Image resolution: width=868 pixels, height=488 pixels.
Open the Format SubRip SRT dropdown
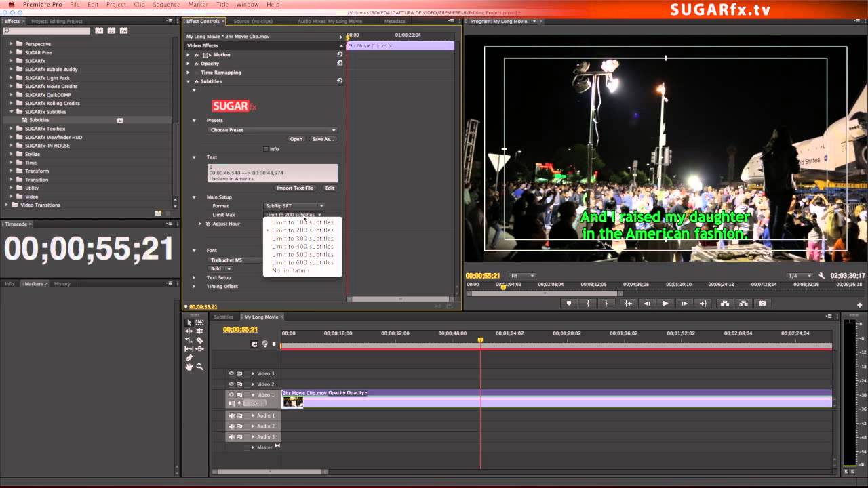click(294, 206)
